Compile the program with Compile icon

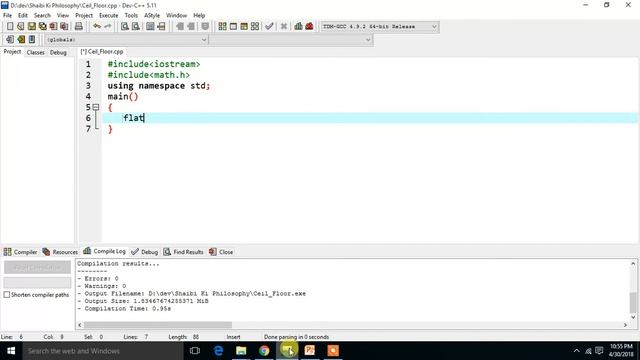point(222,27)
